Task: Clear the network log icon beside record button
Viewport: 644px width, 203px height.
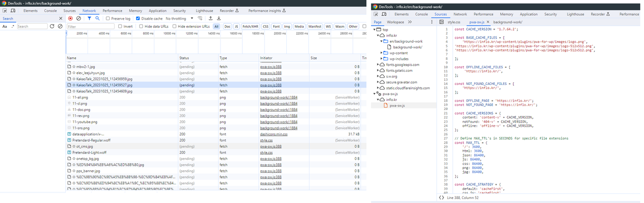Action: click(x=79, y=19)
